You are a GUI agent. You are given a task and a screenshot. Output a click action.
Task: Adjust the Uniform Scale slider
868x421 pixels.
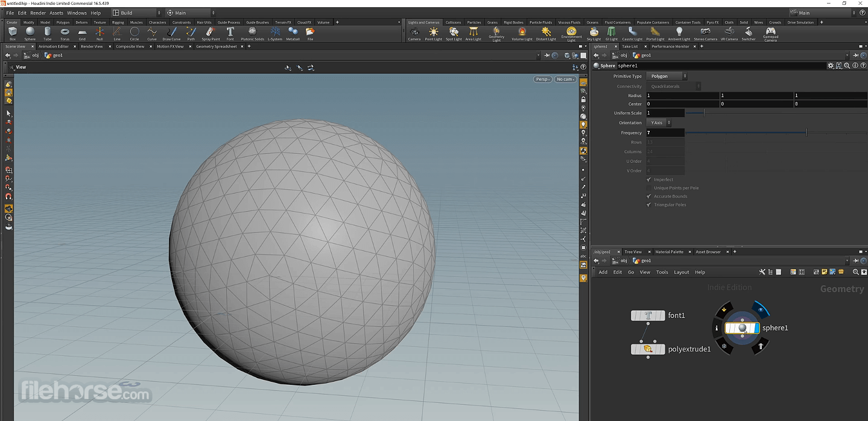[x=776, y=113]
